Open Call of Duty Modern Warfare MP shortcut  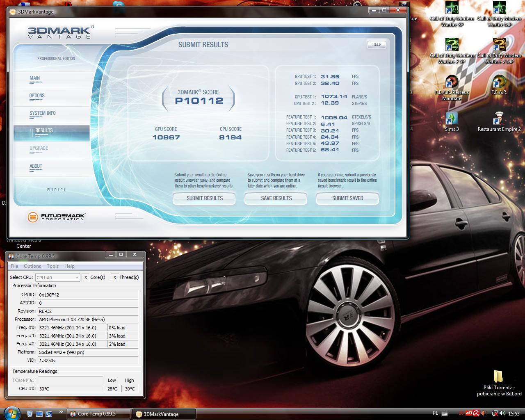(x=499, y=14)
